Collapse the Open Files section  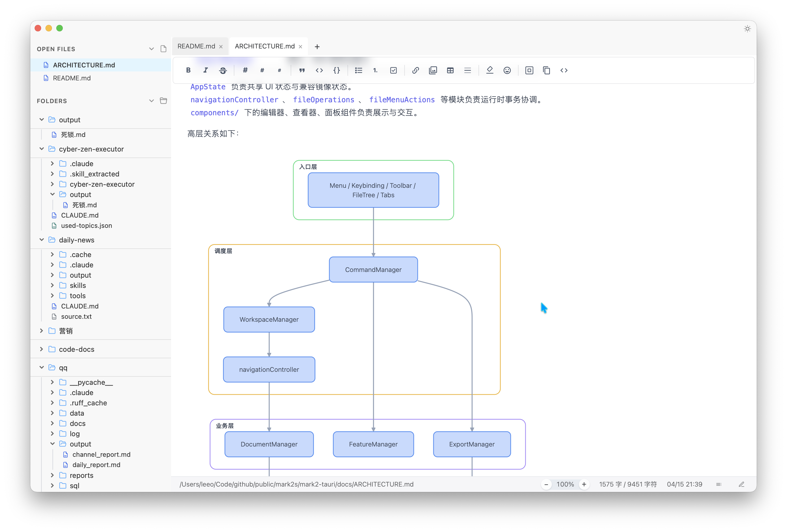tap(151, 49)
